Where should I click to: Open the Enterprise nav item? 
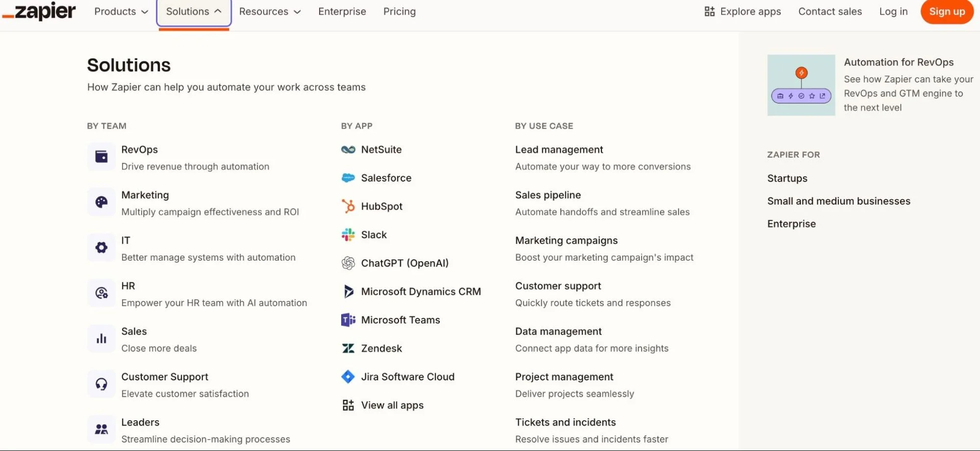pyautogui.click(x=342, y=11)
